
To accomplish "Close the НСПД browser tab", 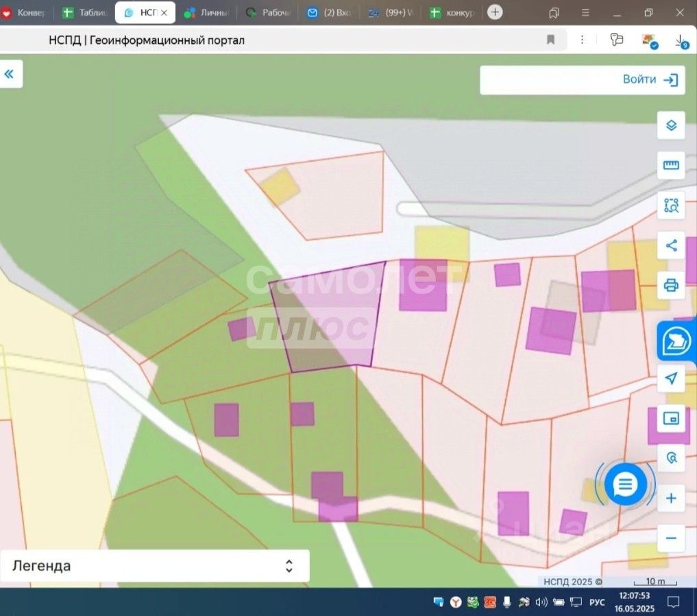I will point(164,13).
